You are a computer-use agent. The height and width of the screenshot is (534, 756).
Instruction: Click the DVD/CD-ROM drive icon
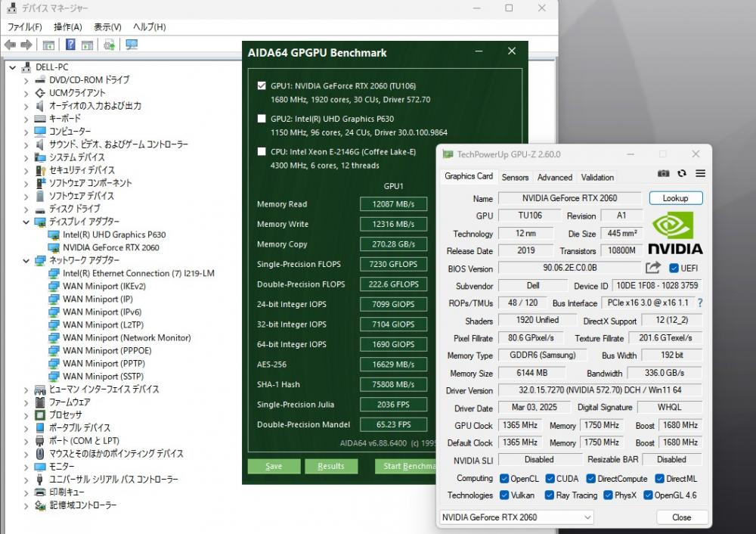coord(40,80)
